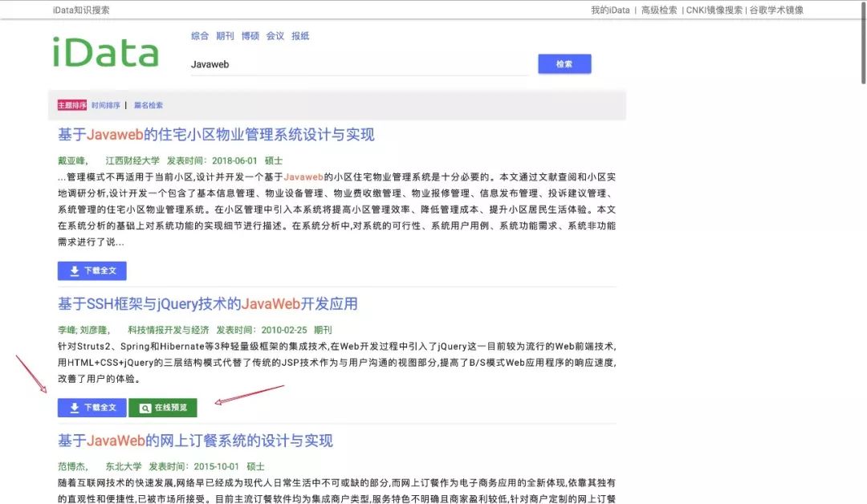This screenshot has width=867, height=504.
Task: Select the 博硕 search tab
Action: coord(250,36)
